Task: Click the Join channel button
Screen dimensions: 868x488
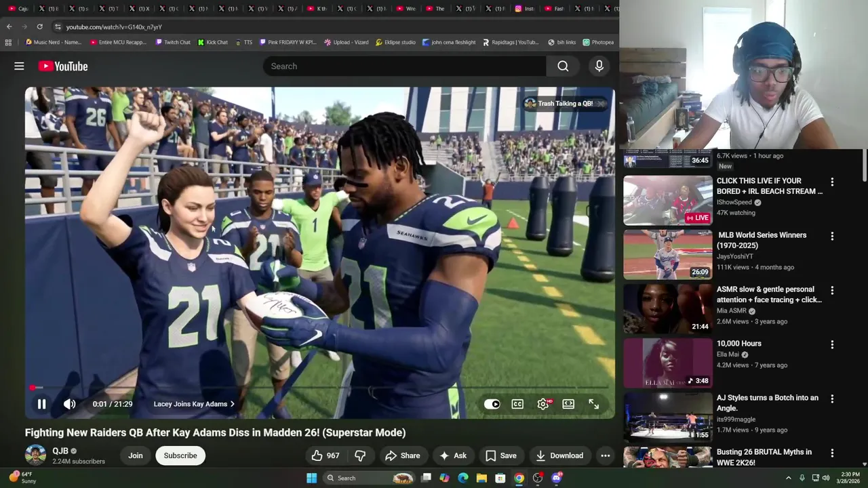Action: (x=136, y=455)
